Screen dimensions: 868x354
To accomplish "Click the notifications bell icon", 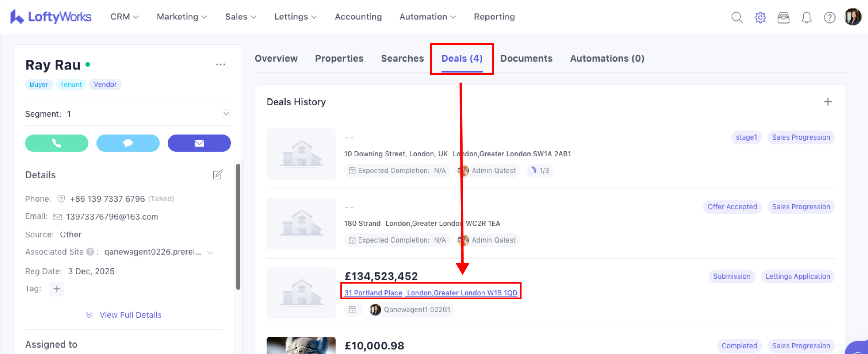I will coord(806,17).
